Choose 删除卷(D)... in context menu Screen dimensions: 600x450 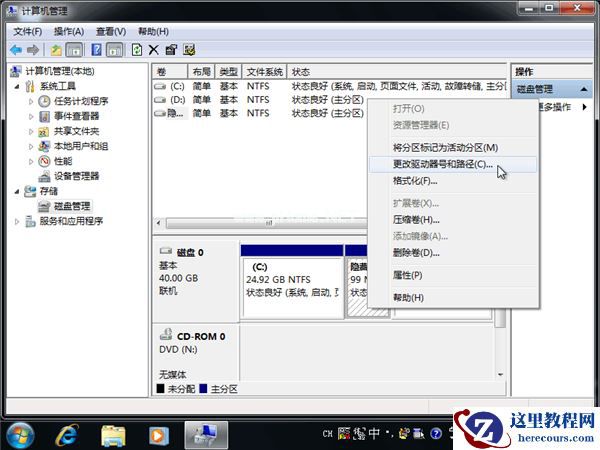[452, 253]
